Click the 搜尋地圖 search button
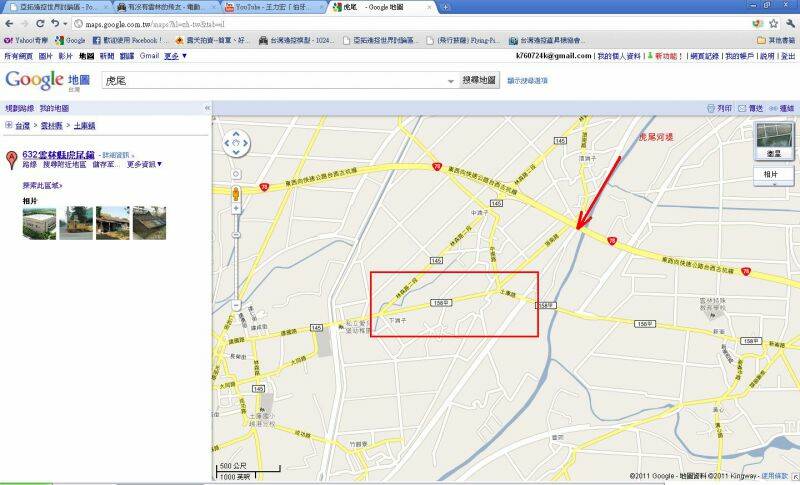 479,80
